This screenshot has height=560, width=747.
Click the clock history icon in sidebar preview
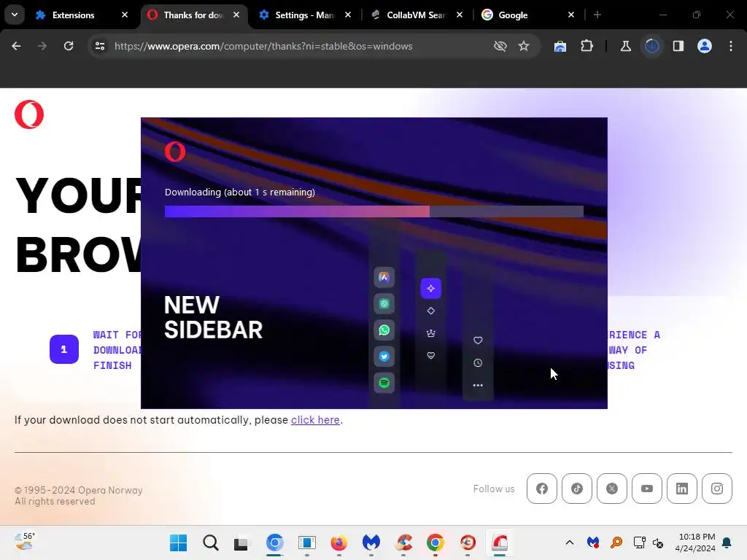(478, 363)
